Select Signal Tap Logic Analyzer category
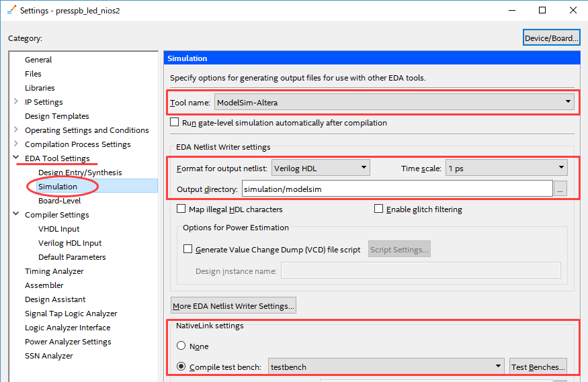The width and height of the screenshot is (588, 382). (71, 314)
